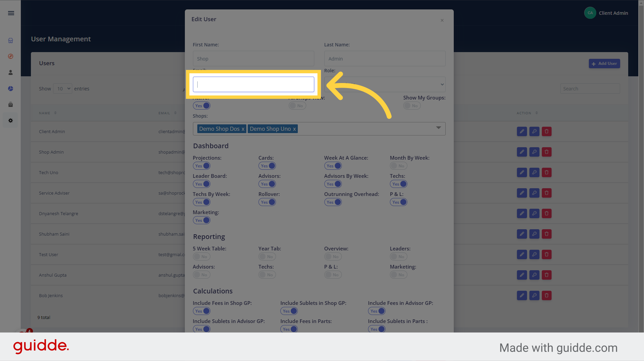644x361 pixels.
Task: Edit the Anshul Gupta user
Action: [522, 275]
